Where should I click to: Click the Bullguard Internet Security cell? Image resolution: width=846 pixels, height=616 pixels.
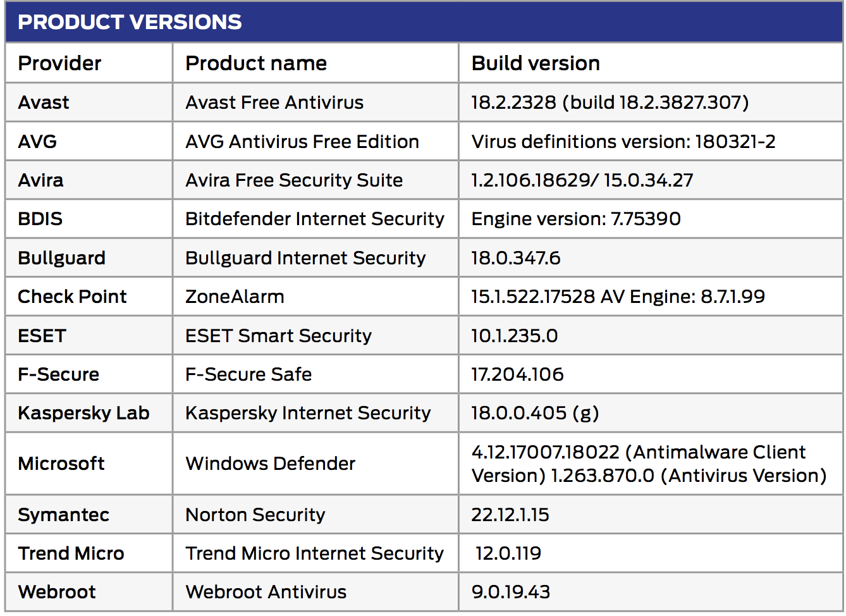[305, 258]
